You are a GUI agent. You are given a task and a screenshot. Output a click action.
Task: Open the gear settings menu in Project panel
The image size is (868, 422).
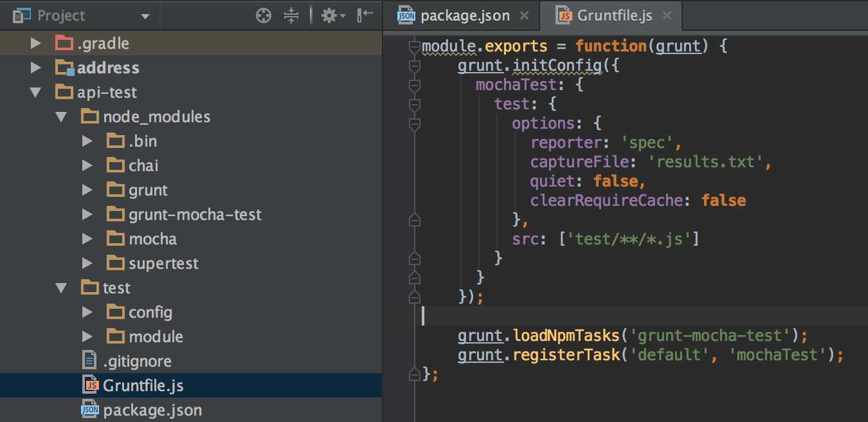tap(332, 15)
